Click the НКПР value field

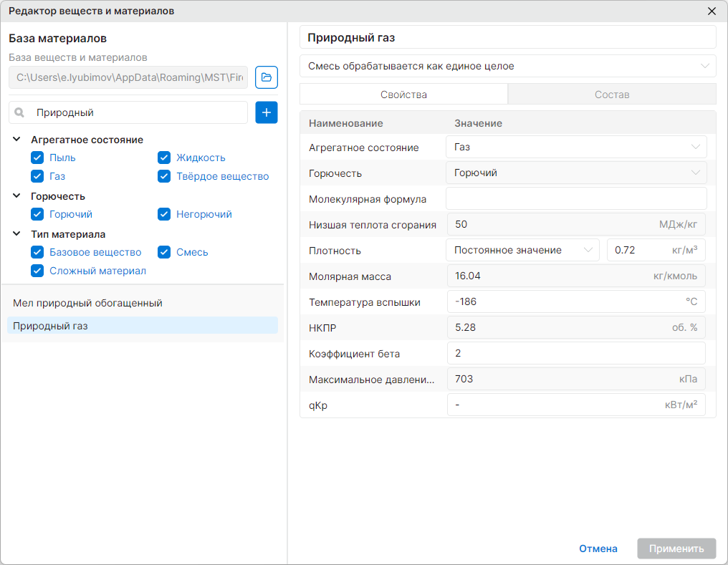pyautogui.click(x=576, y=327)
